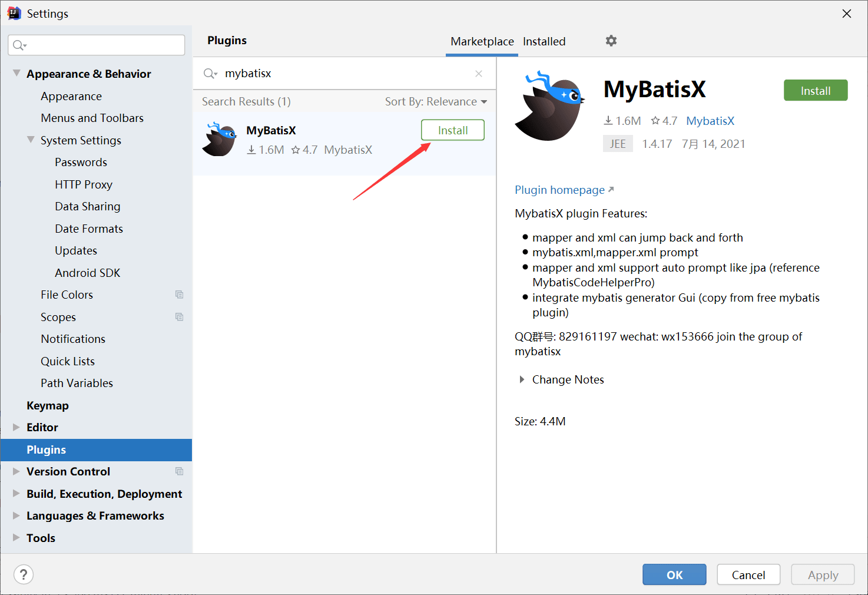Select Passwords under System Settings

81,162
